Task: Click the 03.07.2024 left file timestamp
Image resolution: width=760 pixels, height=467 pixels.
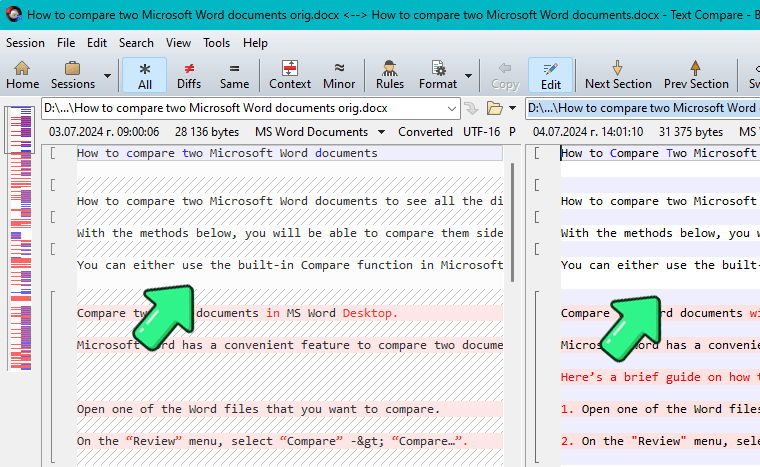Action: [x=104, y=132]
